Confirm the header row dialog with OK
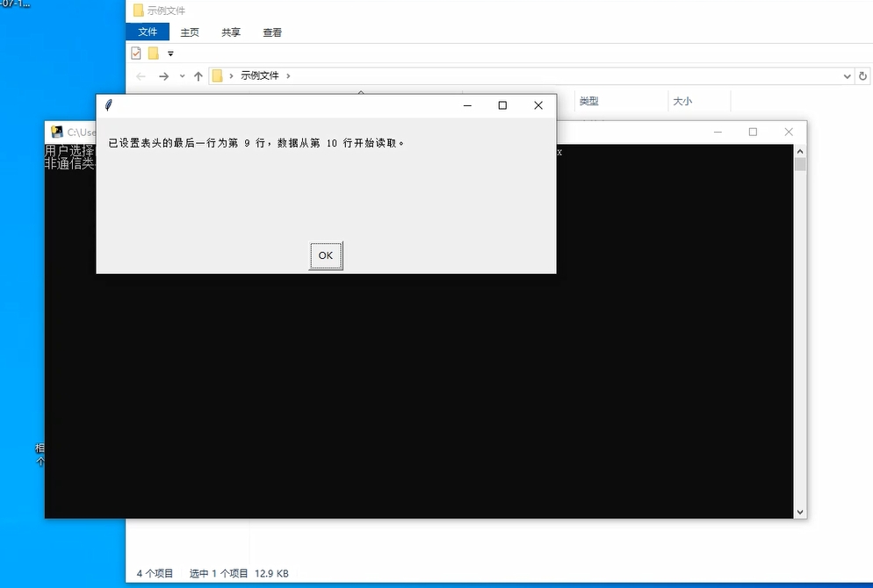The image size is (873, 588). (326, 255)
